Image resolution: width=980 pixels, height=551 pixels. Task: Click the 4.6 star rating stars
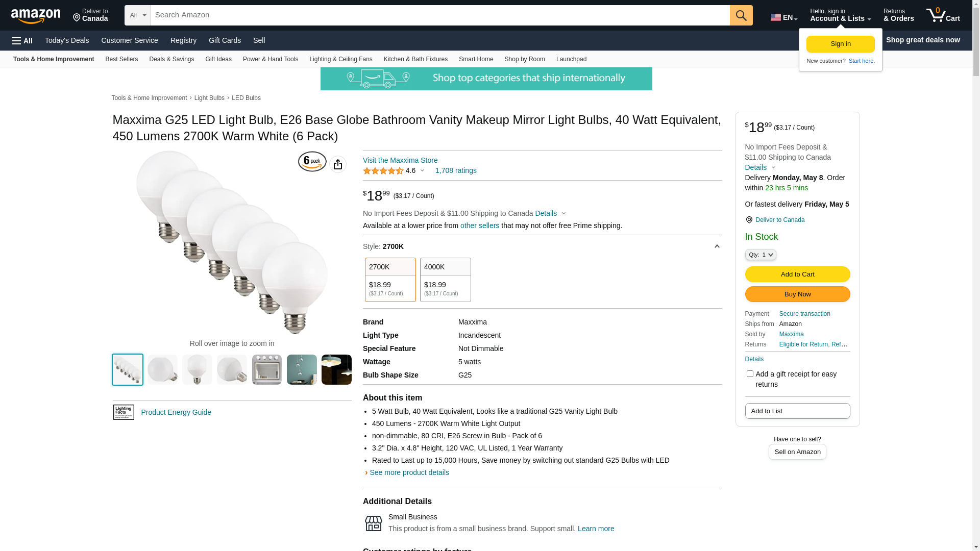(383, 171)
